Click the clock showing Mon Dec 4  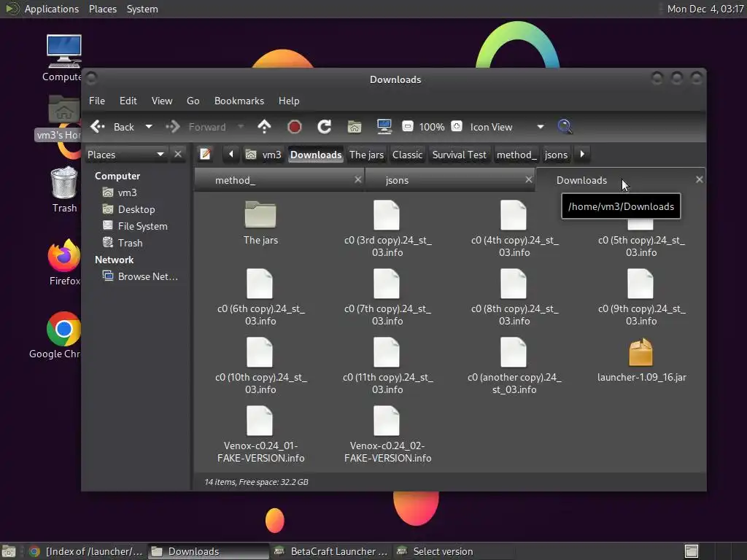(705, 9)
